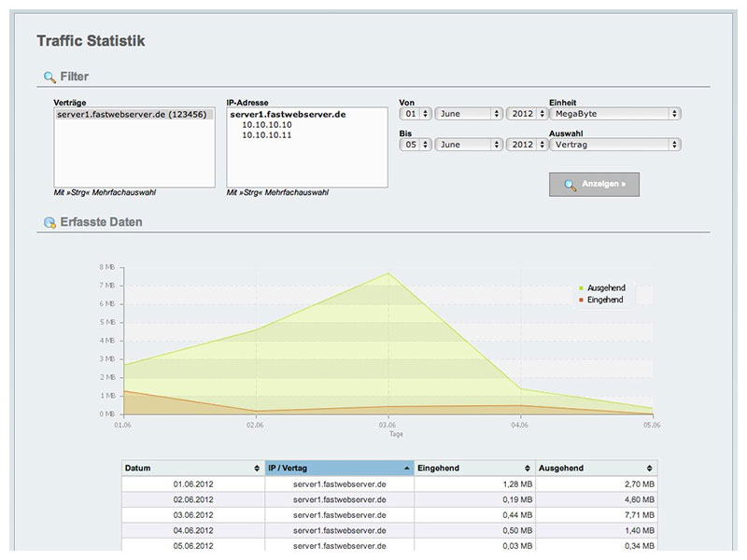Click the outgoing value 1,40 MB
Image resolution: width=747 pixels, height=560 pixels.
coord(640,530)
